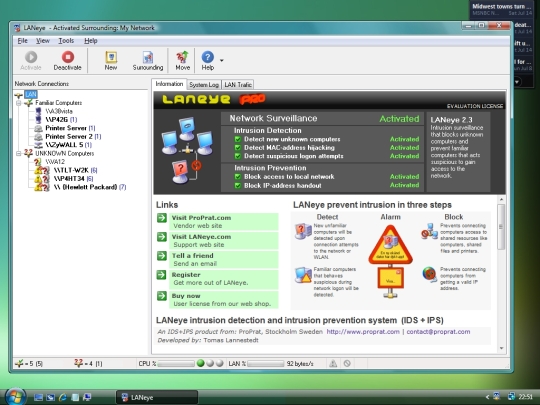Click the blocked circle status bar icon

point(347,363)
